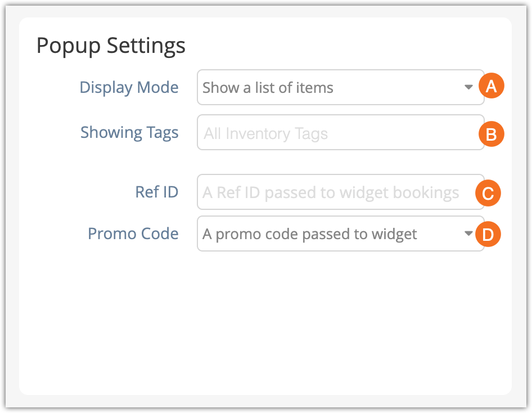This screenshot has height=413, width=532.
Task: Click the Showing Tags label
Action: 129,133
